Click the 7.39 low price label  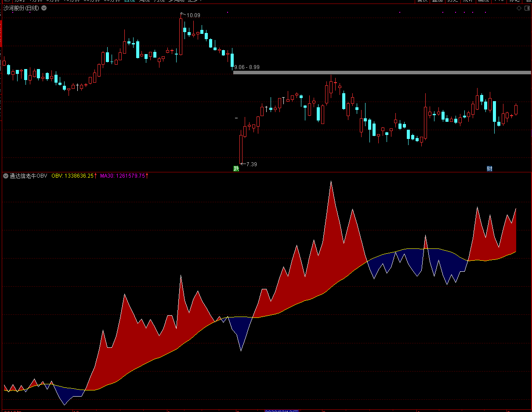(251, 164)
